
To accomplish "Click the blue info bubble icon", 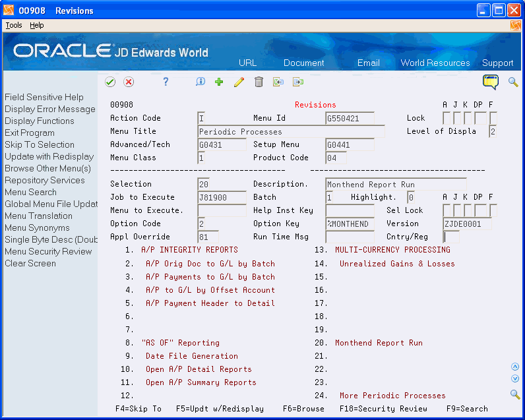I will pos(201,82).
